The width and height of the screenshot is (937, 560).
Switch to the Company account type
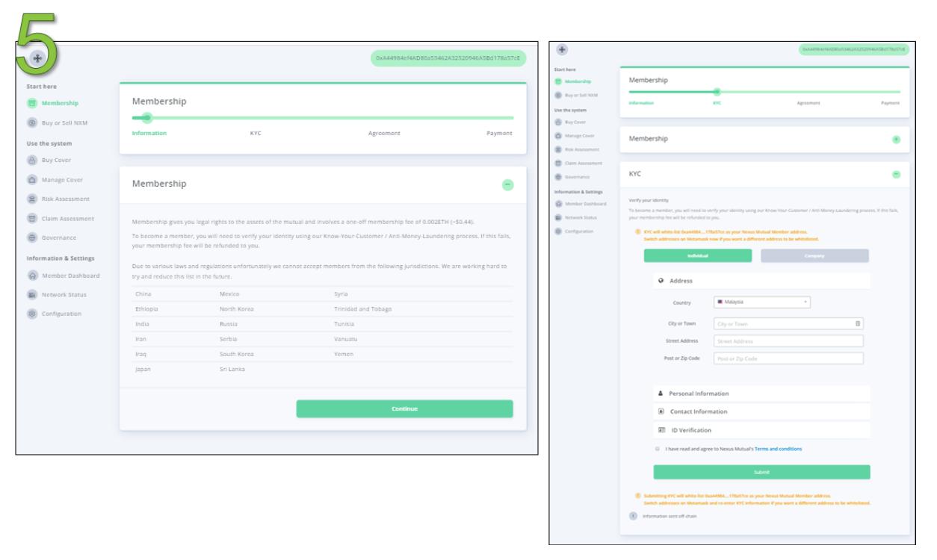(814, 255)
